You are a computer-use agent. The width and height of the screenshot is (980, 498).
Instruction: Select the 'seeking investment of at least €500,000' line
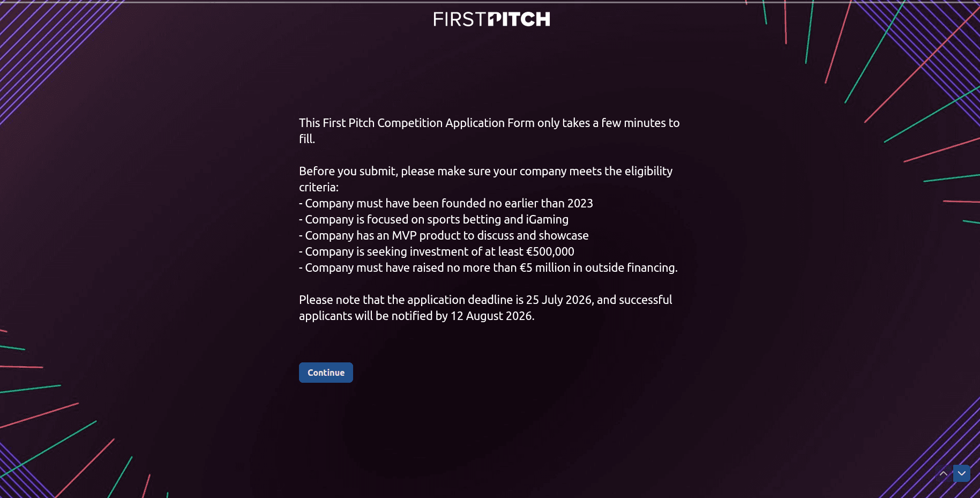(x=437, y=251)
